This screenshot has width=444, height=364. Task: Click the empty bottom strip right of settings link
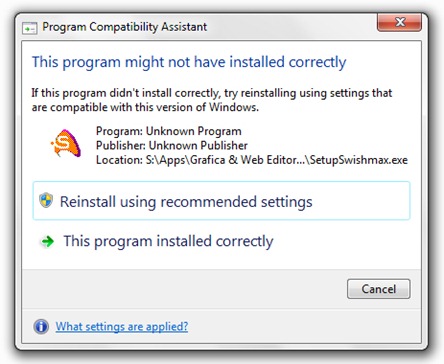303,326
